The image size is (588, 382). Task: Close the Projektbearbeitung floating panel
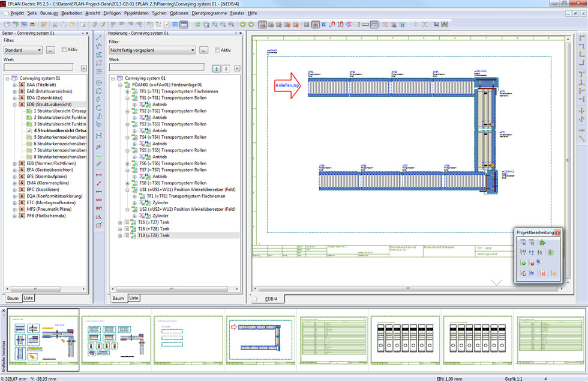[557, 232]
